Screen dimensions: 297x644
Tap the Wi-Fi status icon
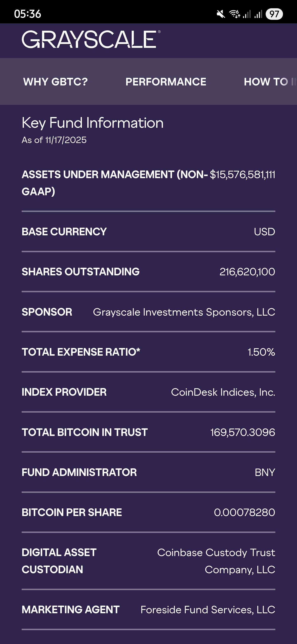[x=234, y=14]
